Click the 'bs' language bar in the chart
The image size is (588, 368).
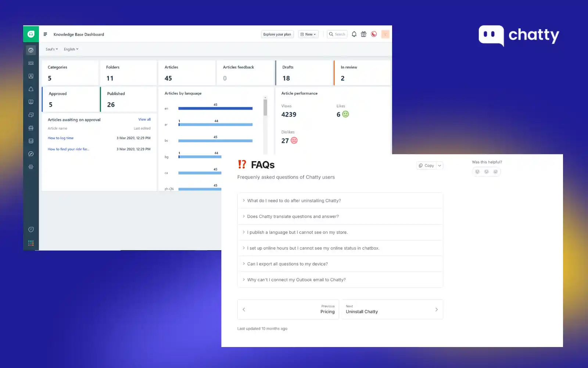click(x=215, y=141)
